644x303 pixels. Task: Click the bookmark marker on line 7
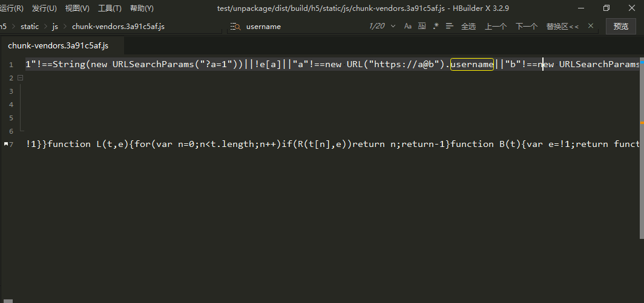point(5,145)
